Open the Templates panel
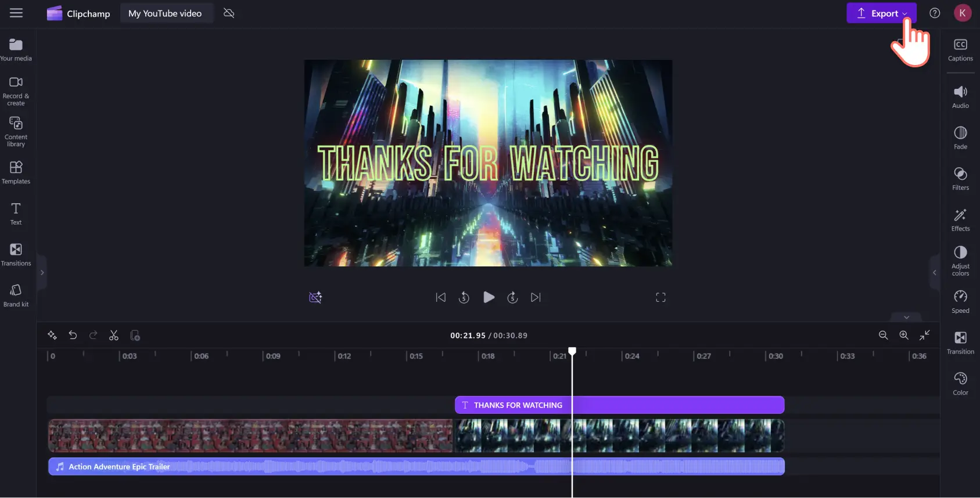The height and width of the screenshot is (498, 980). (16, 172)
